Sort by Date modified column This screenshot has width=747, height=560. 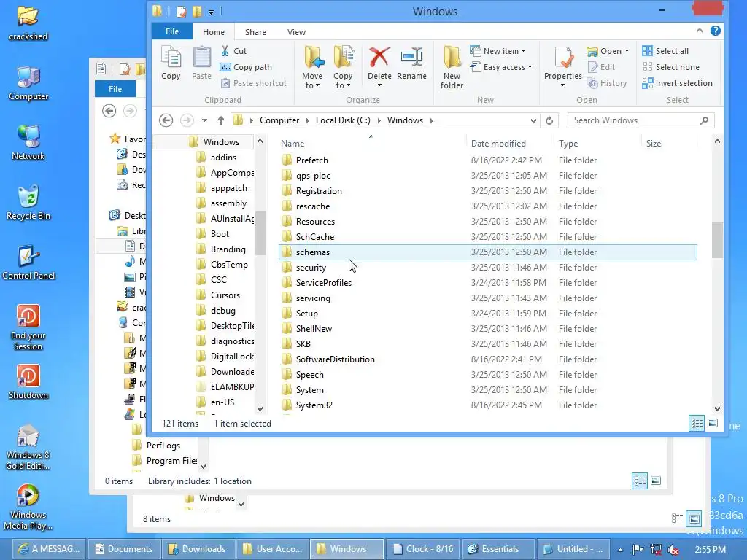(498, 144)
